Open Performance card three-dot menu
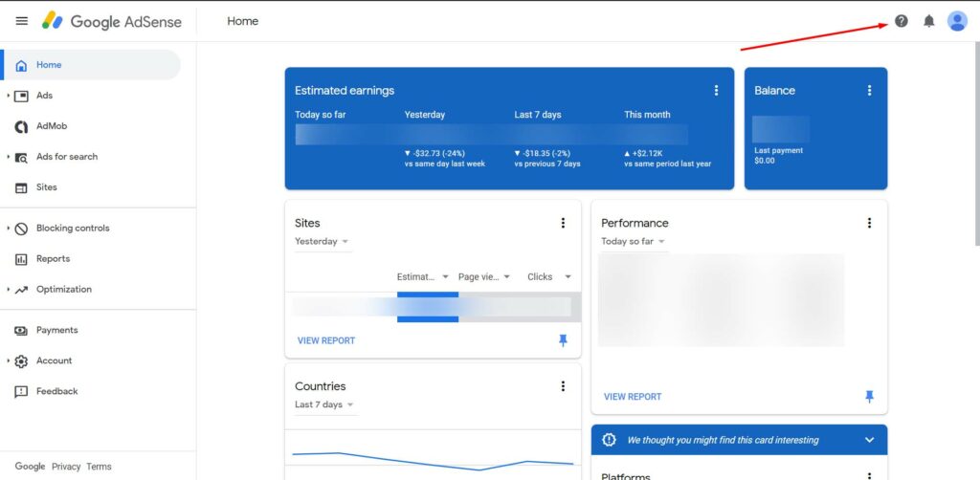The height and width of the screenshot is (480, 980). pyautogui.click(x=869, y=223)
